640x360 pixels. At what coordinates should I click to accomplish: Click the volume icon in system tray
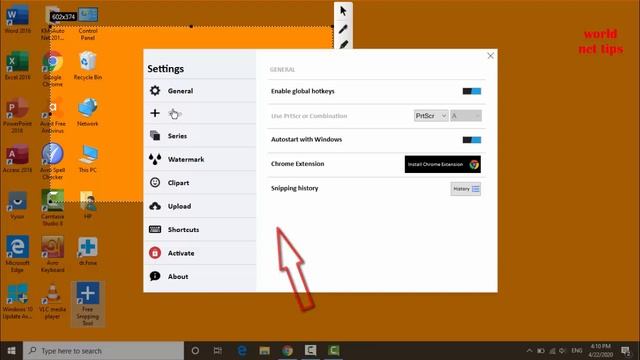562,351
